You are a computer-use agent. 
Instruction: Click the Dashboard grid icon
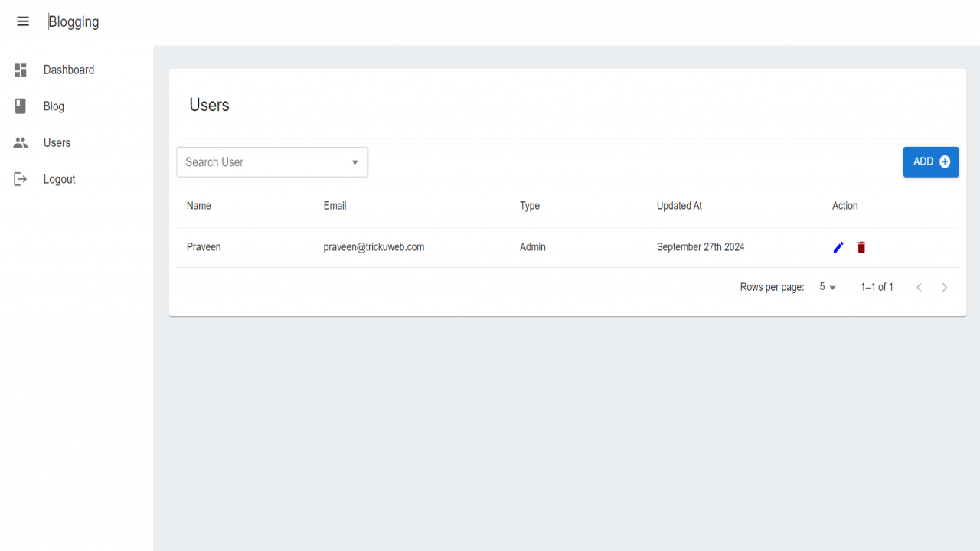[21, 70]
